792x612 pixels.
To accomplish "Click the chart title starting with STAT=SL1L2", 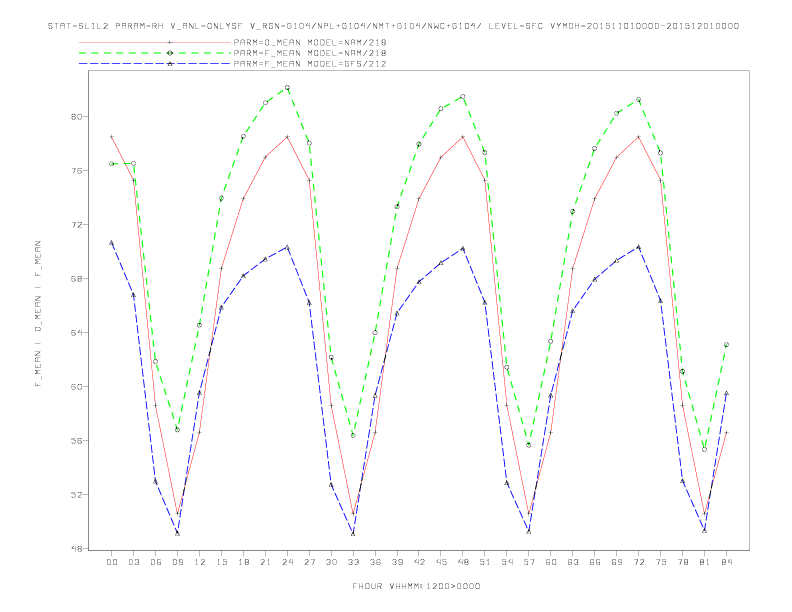I will (393, 26).
